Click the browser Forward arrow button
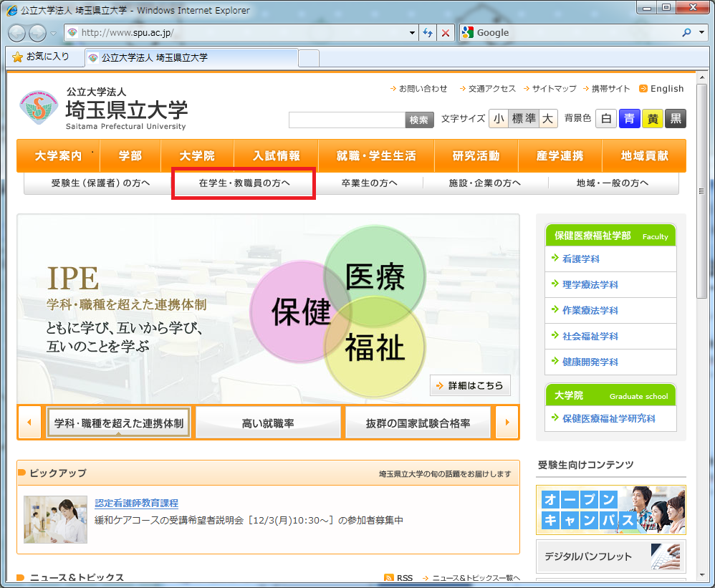715x588 pixels. pos(38,33)
